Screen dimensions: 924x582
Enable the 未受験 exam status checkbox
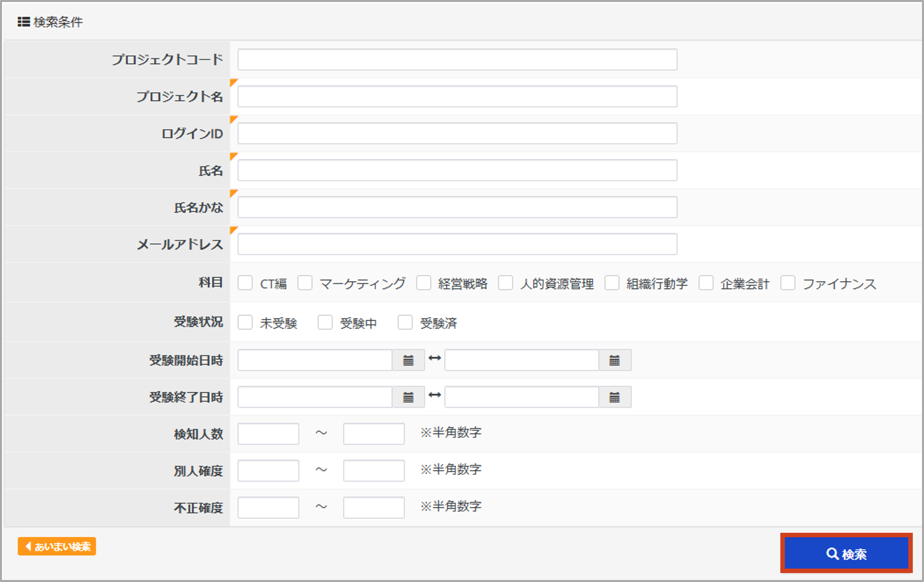point(245,323)
